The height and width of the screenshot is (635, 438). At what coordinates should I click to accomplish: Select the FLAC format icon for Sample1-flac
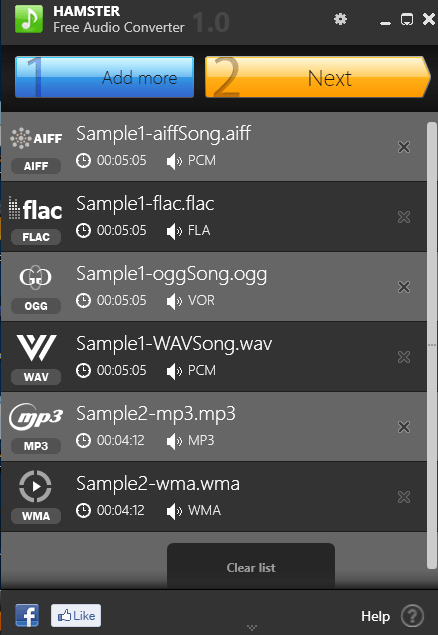(x=36, y=210)
